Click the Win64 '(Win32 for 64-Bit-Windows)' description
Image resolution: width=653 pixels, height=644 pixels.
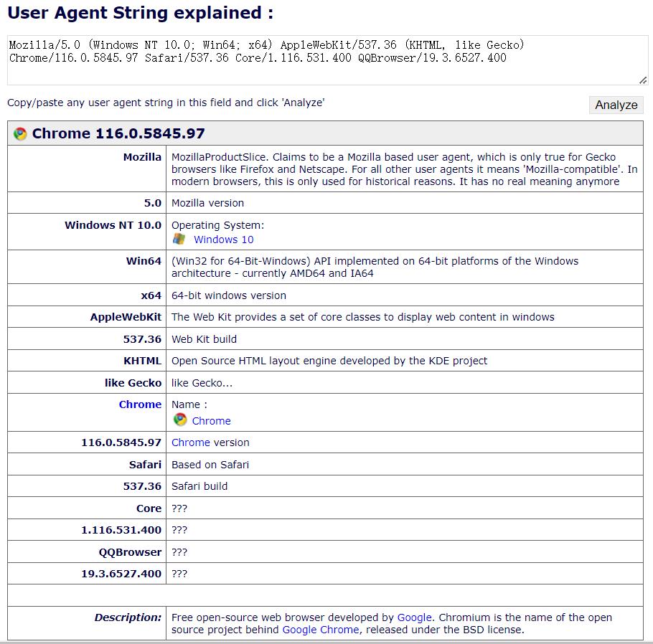[x=375, y=267]
